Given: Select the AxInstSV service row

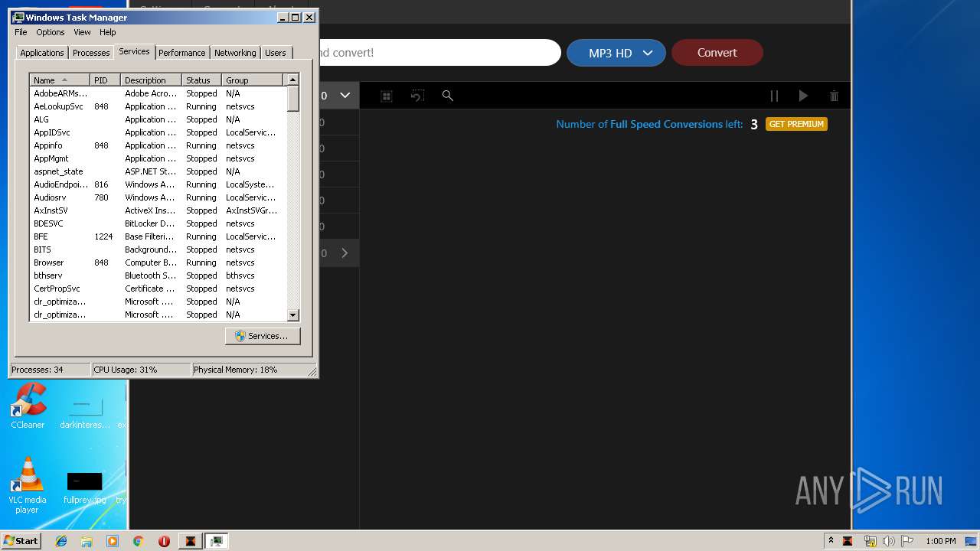Looking at the screenshot, I should point(158,210).
